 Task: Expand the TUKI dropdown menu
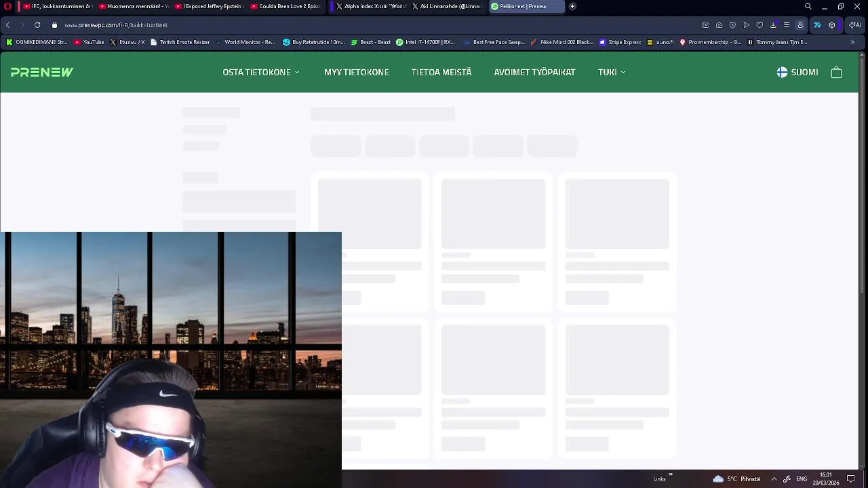coord(612,72)
